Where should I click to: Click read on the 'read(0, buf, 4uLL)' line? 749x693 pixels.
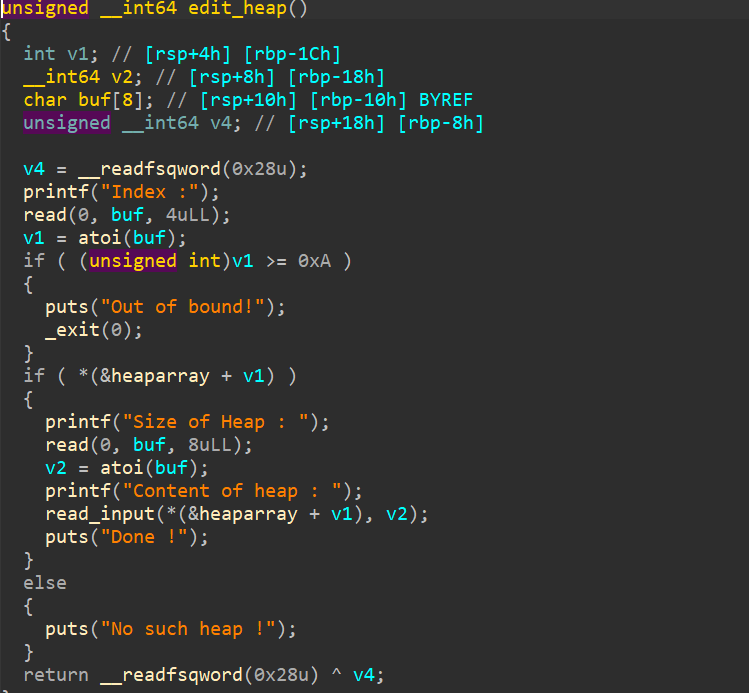45,215
